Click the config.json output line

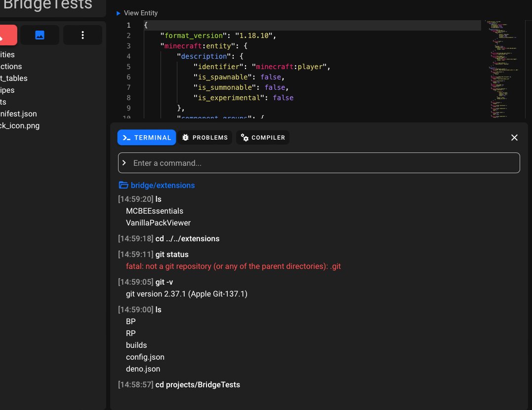(x=145, y=357)
